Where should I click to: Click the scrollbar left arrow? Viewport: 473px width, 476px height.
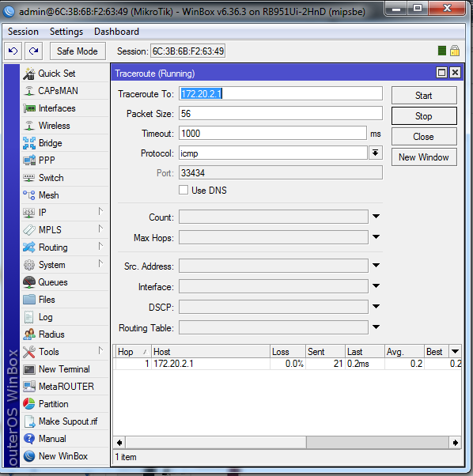pos(119,443)
